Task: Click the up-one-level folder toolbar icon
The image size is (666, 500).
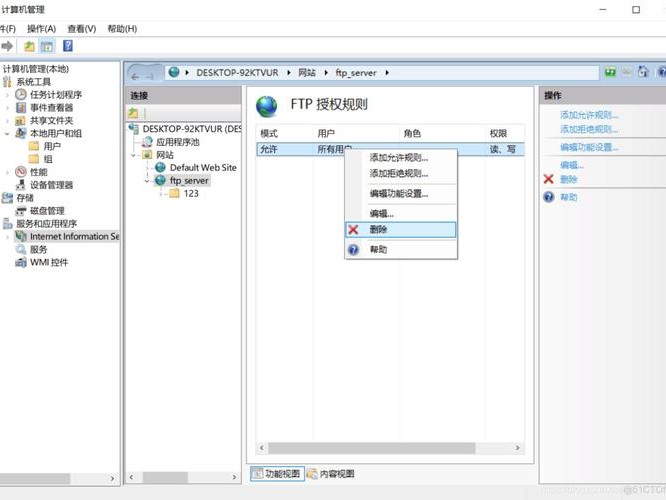Action: 29,46
